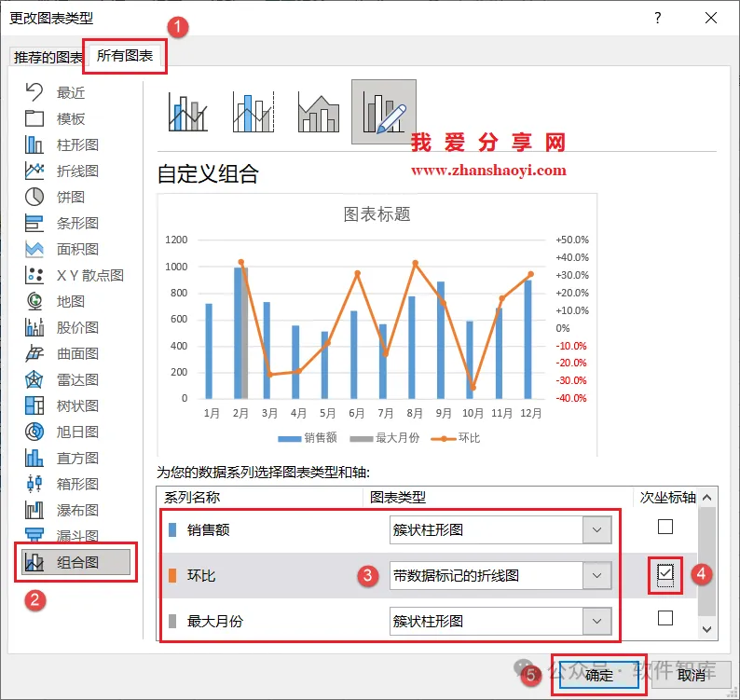Switch to the 所有图表 tab
Screen dimensions: 740x700
pos(125,56)
